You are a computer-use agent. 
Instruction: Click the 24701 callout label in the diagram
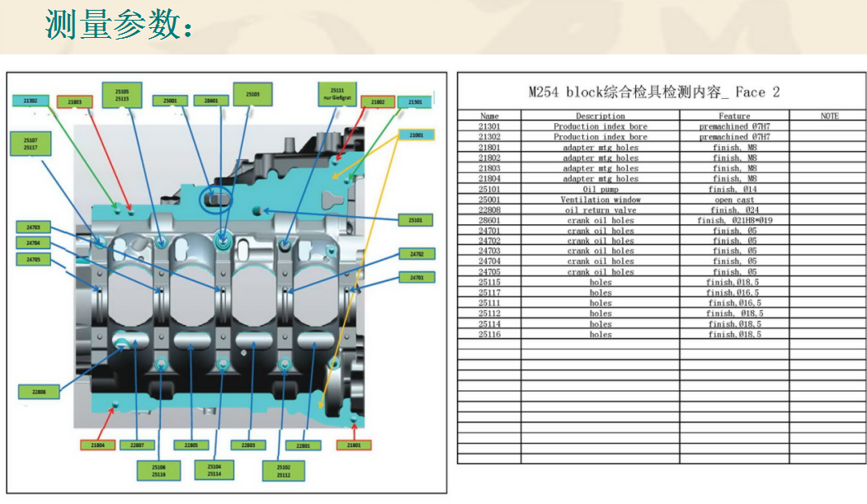pos(417,277)
